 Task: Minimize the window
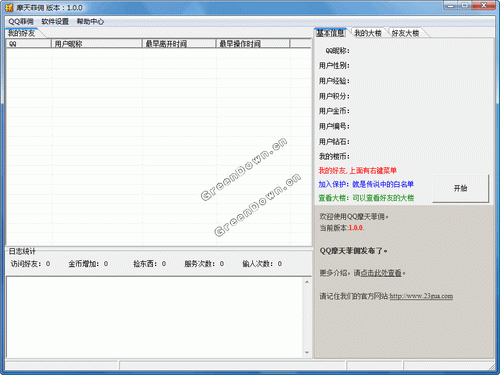[x=451, y=6]
